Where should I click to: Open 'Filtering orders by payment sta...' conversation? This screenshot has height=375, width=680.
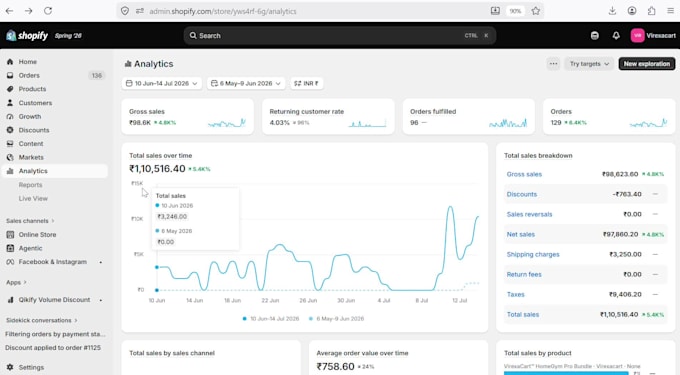[55, 334]
